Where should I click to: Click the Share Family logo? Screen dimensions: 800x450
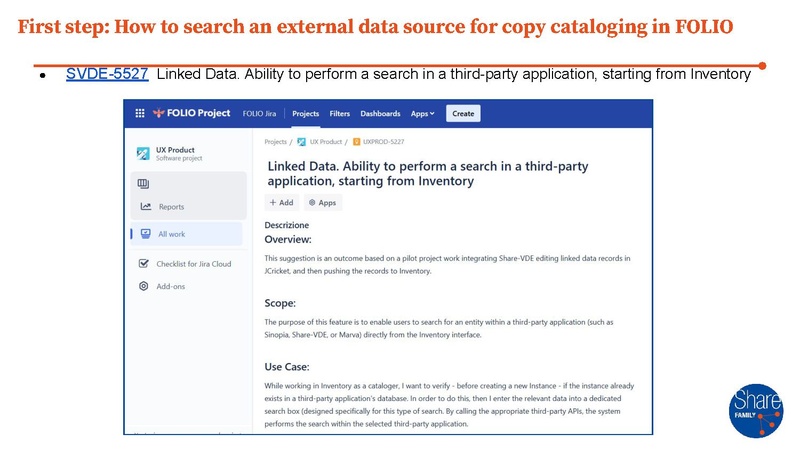(x=756, y=404)
